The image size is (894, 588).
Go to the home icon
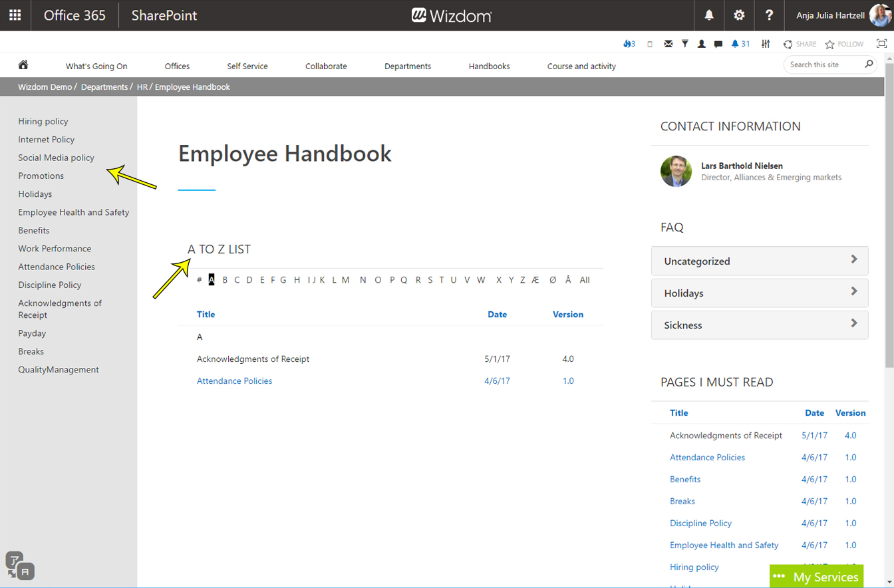coord(23,65)
